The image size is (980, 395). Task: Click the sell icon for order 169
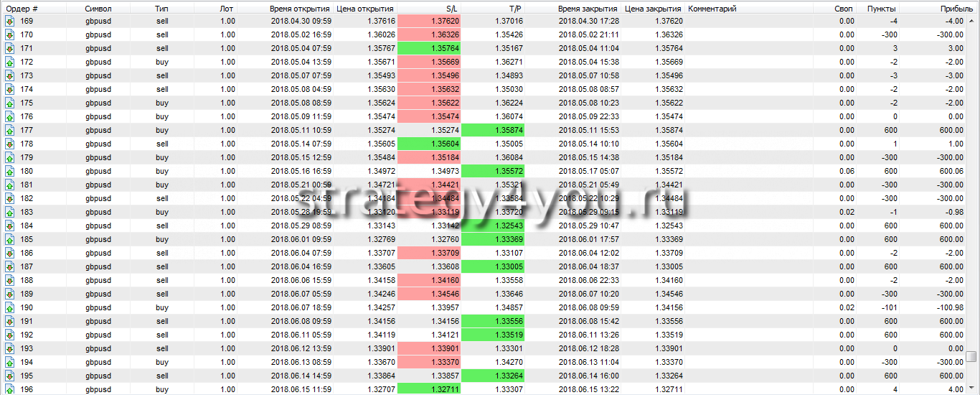click(x=9, y=21)
